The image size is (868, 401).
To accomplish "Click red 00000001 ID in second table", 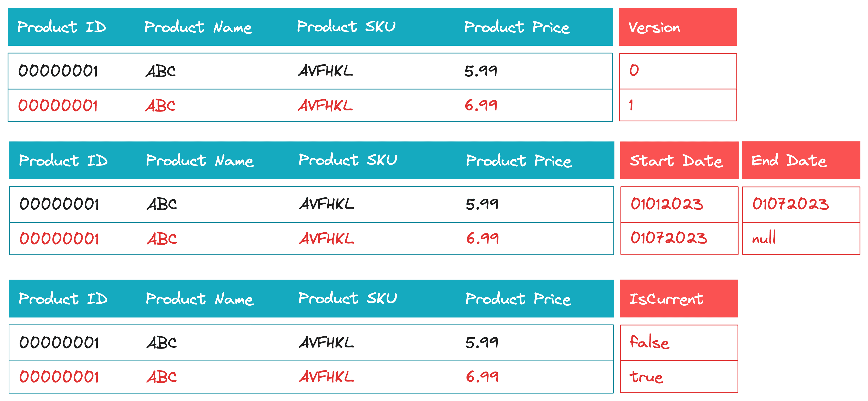I will point(59,238).
